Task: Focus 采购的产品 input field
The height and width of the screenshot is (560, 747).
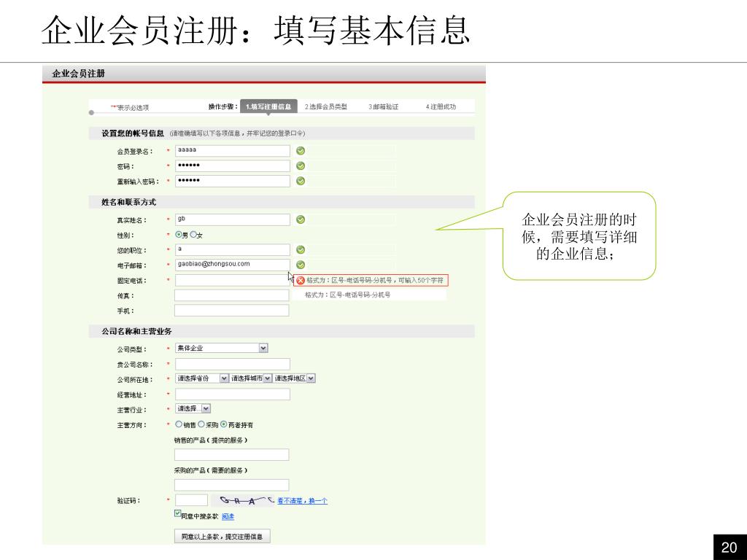Action: tap(231, 485)
